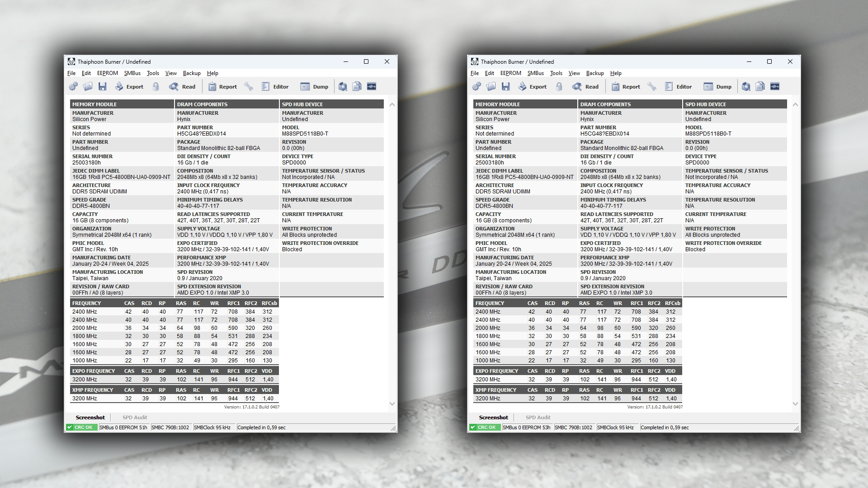Open the SMBus menu in the right window

[x=535, y=73]
